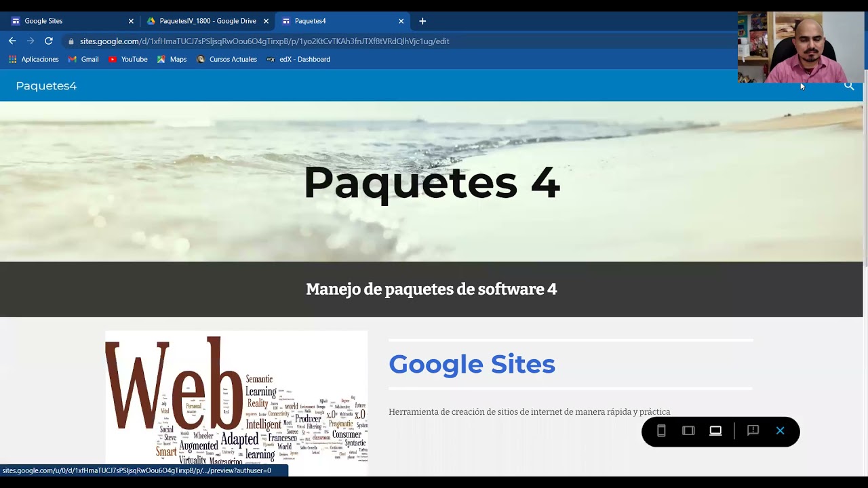Click the Google Sites heading

[472, 364]
